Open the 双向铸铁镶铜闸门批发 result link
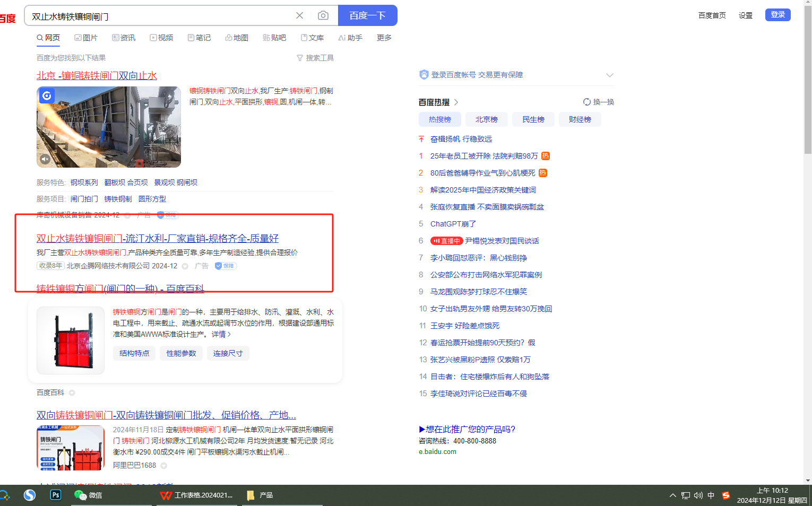The height and width of the screenshot is (506, 812). click(x=166, y=415)
